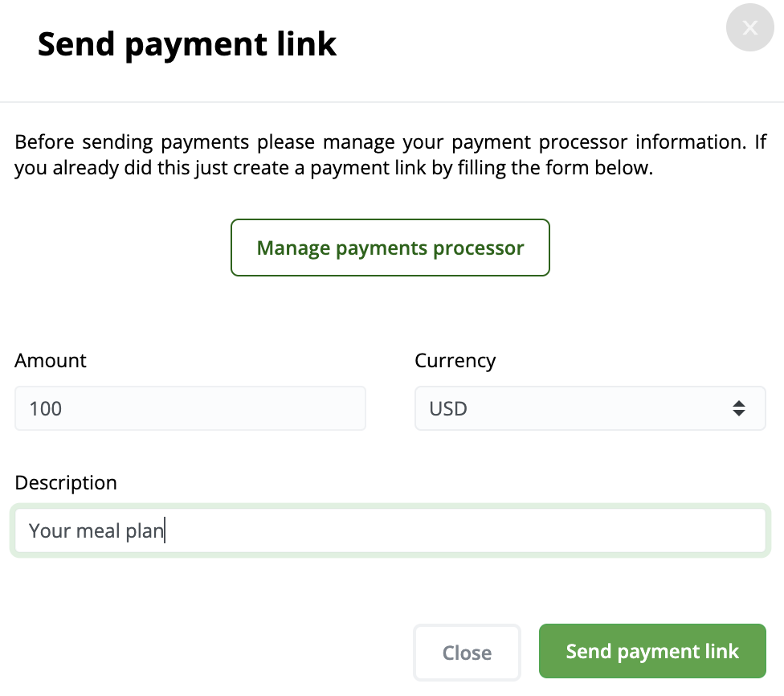Click the payment processor instruction paragraph
Viewport: 784px width, 696px height.
tap(390, 154)
